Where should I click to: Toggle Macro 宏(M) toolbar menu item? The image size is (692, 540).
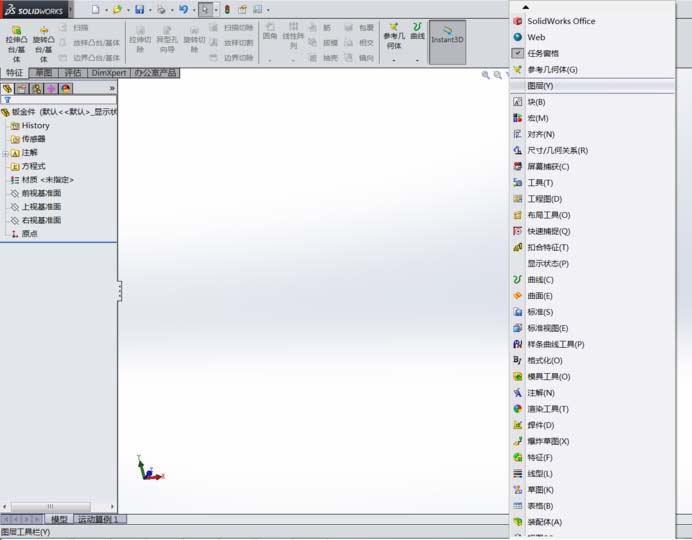[x=592, y=118]
